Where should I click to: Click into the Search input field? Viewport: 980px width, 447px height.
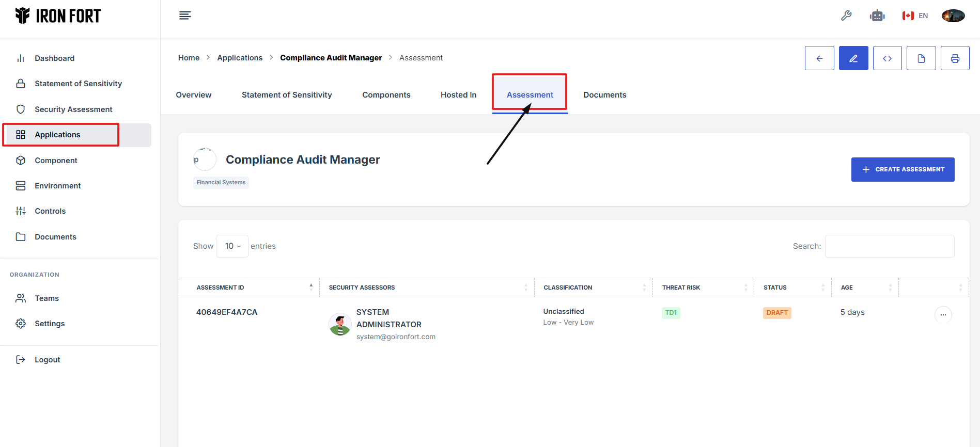[x=889, y=246]
